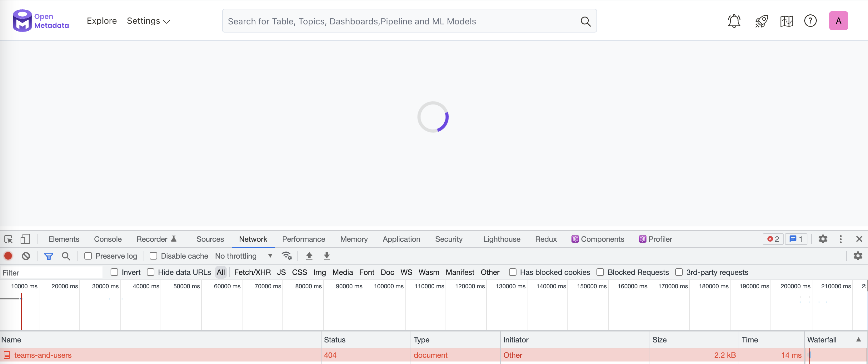Viewport: 868px width, 364px height.
Task: Check the Invert filter checkbox
Action: [x=114, y=272]
